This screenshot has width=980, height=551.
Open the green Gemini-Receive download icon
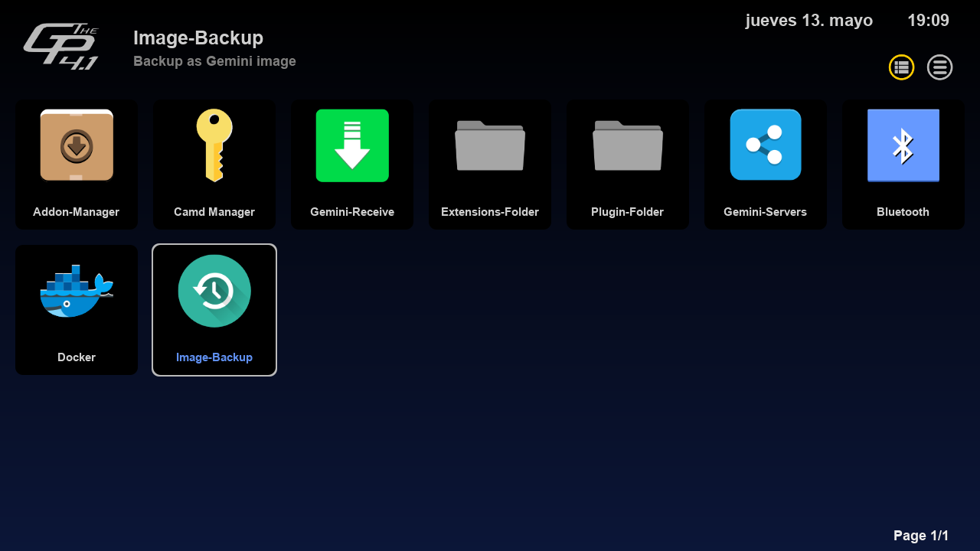click(352, 145)
